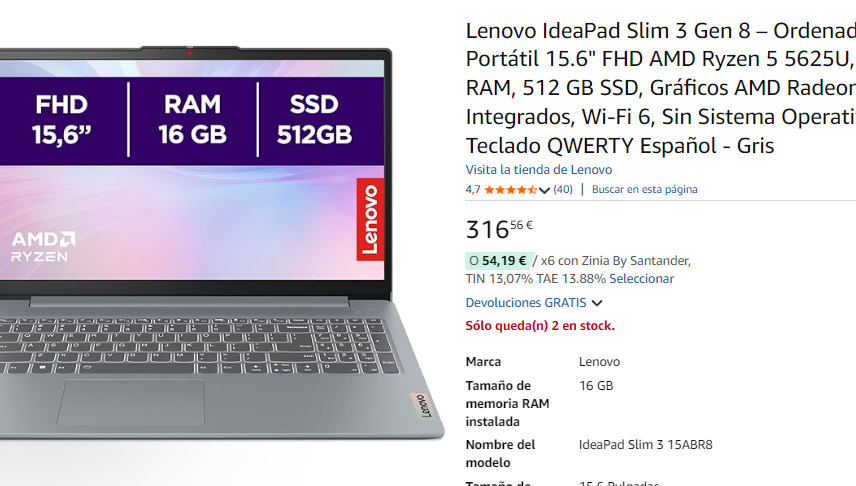Click Seleccionar financing link
The image size is (856, 486).
tap(641, 279)
